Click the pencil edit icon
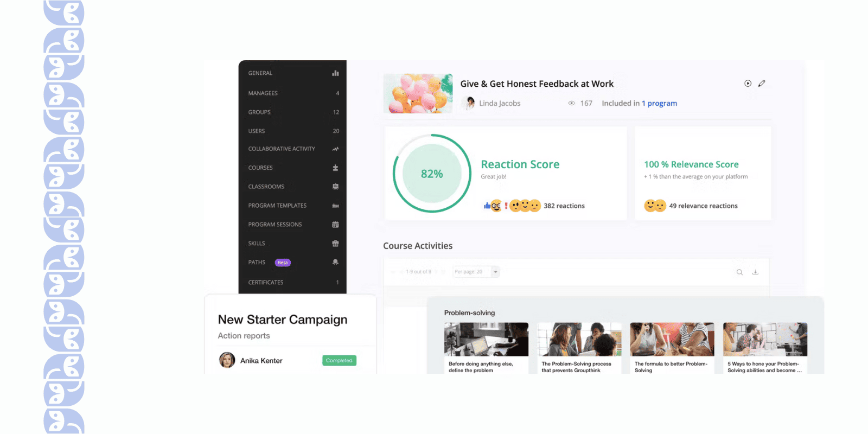The width and height of the screenshot is (868, 434). [762, 84]
